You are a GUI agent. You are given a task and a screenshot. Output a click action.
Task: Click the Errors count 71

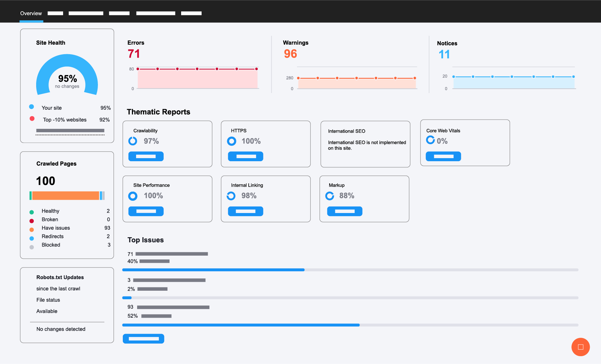[134, 54]
